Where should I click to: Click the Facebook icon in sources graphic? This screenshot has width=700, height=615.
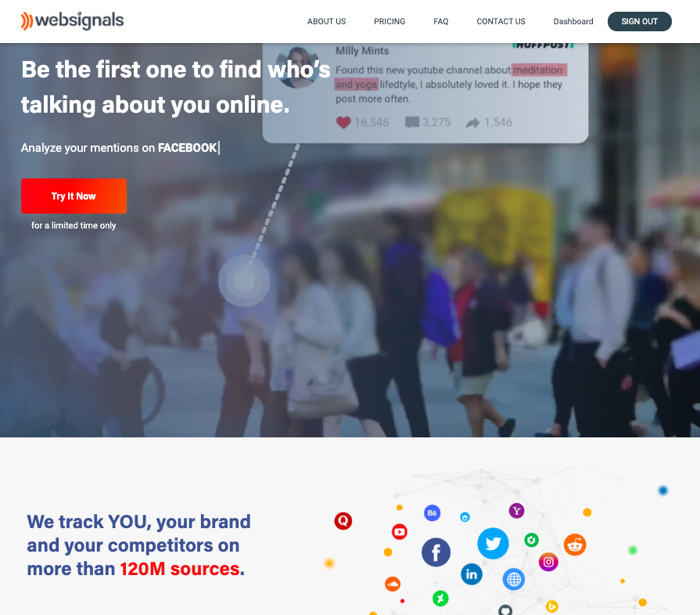(436, 552)
